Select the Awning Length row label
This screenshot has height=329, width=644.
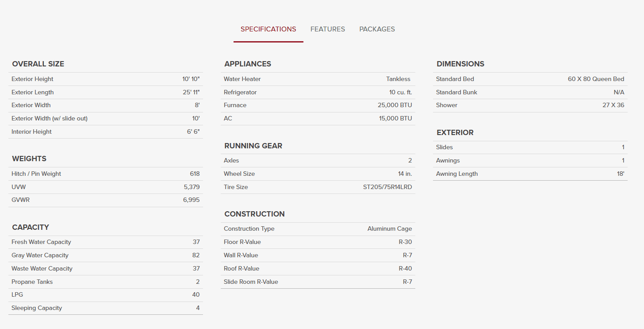tap(457, 174)
